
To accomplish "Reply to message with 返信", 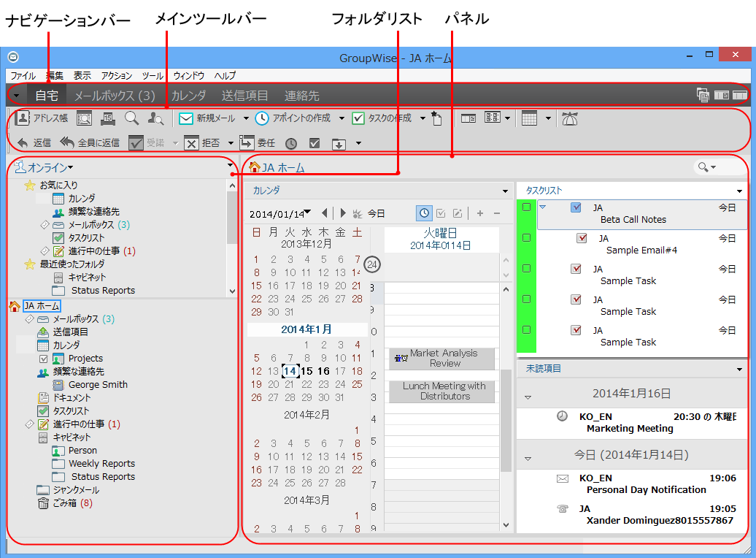I will [x=34, y=143].
